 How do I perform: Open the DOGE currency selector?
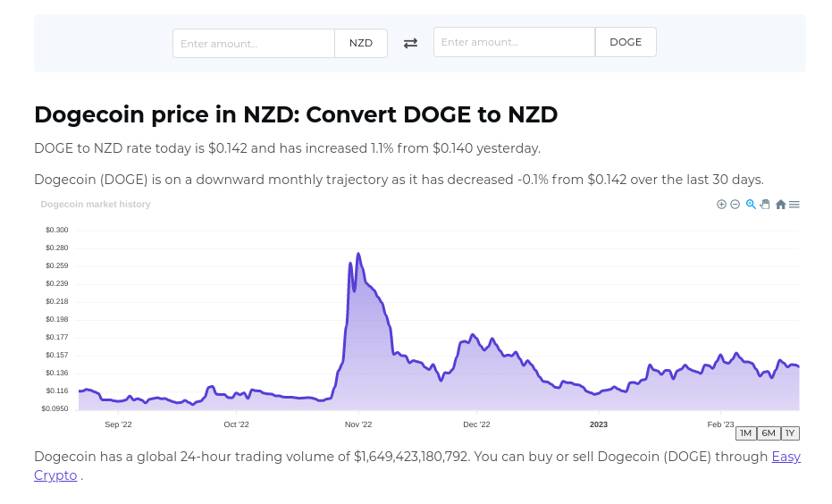pyautogui.click(x=626, y=42)
